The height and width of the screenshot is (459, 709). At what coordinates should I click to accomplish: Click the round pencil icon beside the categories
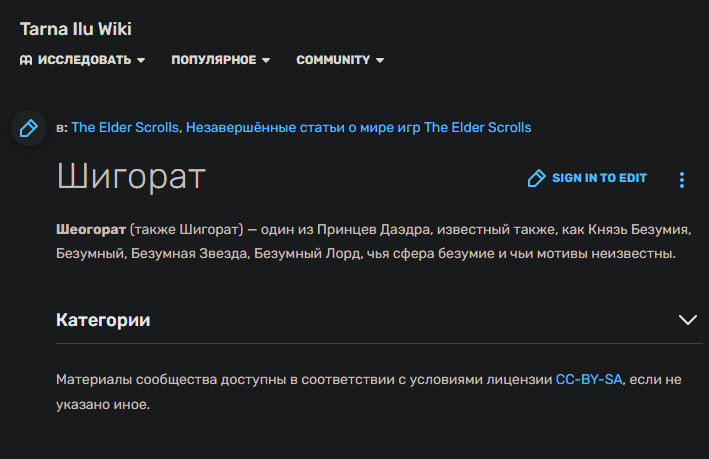point(29,128)
